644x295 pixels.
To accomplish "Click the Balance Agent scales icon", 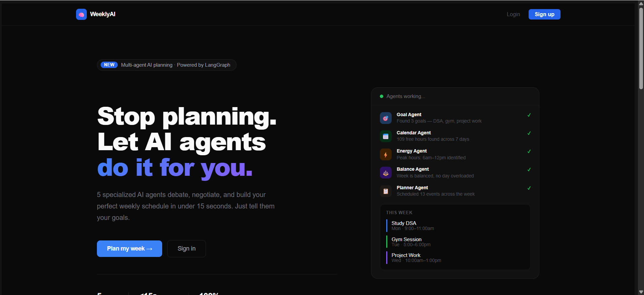I will tap(386, 173).
